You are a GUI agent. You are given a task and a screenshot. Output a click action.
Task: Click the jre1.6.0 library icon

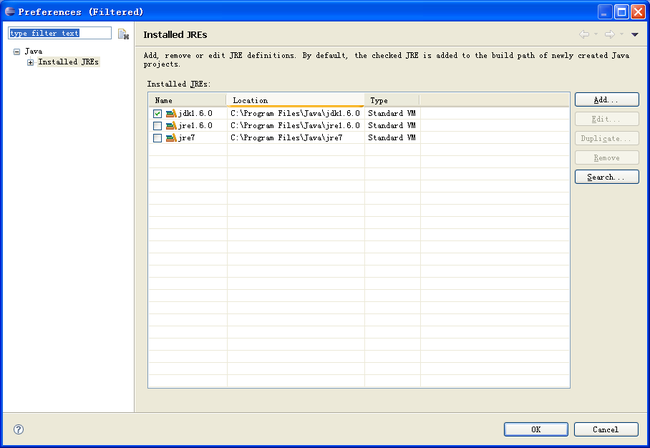[171, 125]
